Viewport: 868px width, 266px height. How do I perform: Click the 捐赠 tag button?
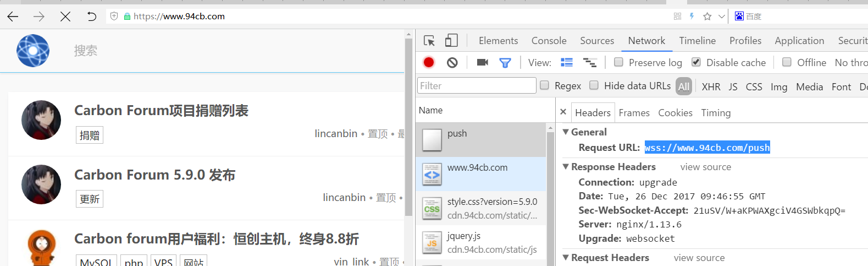point(90,135)
